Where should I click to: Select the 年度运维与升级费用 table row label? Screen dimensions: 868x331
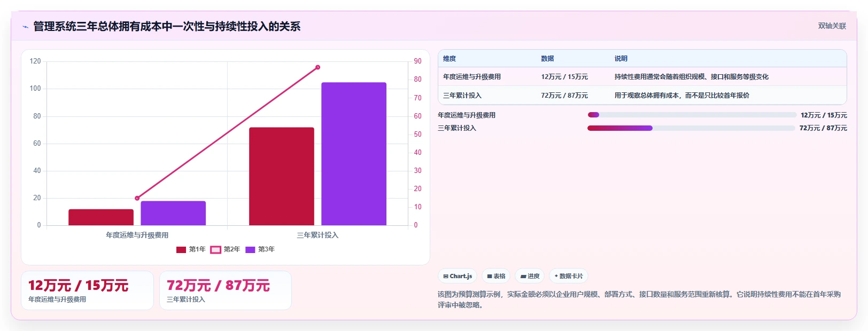472,77
